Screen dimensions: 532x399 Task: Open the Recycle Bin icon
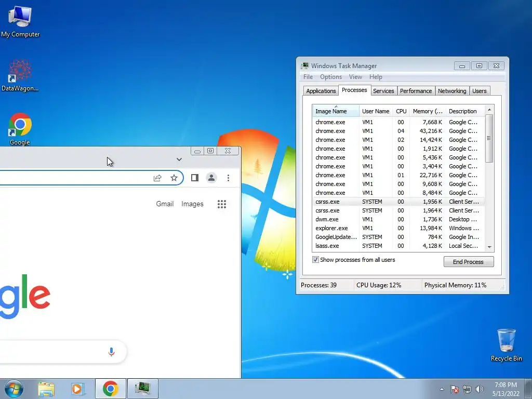tap(506, 345)
